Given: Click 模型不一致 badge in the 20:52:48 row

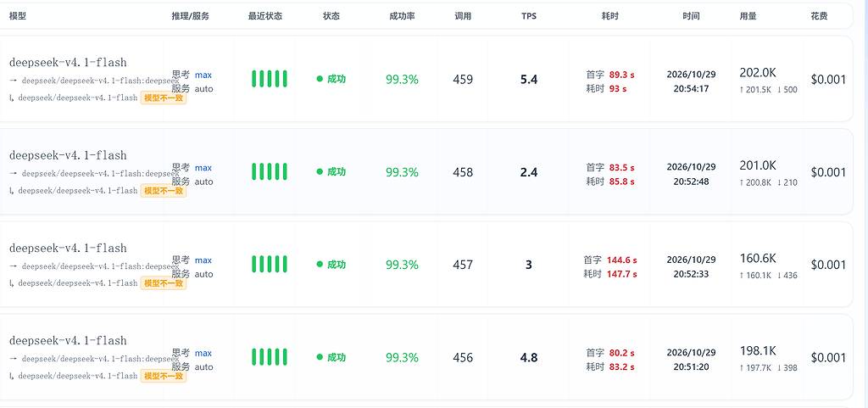Looking at the screenshot, I should [164, 191].
